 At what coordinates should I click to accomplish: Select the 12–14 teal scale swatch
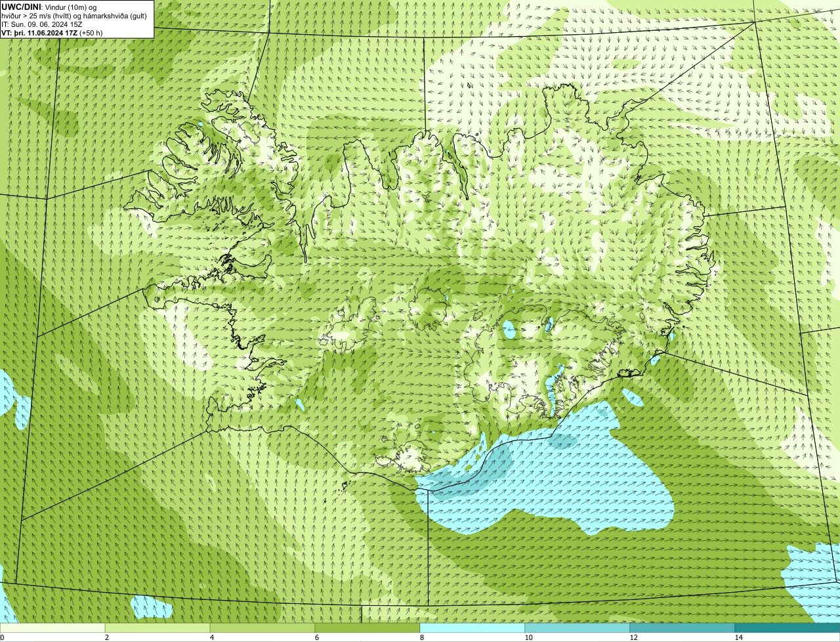pyautogui.click(x=682, y=628)
